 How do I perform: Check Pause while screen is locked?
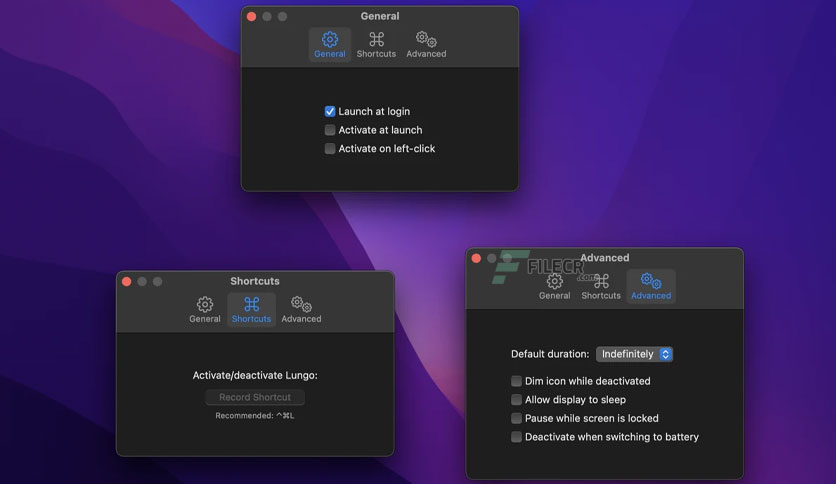pos(516,418)
